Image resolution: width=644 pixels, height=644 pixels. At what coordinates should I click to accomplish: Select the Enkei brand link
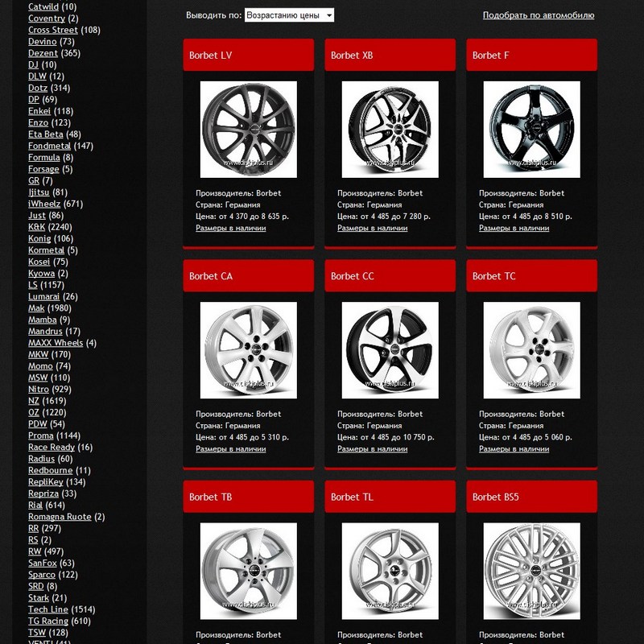point(39,111)
